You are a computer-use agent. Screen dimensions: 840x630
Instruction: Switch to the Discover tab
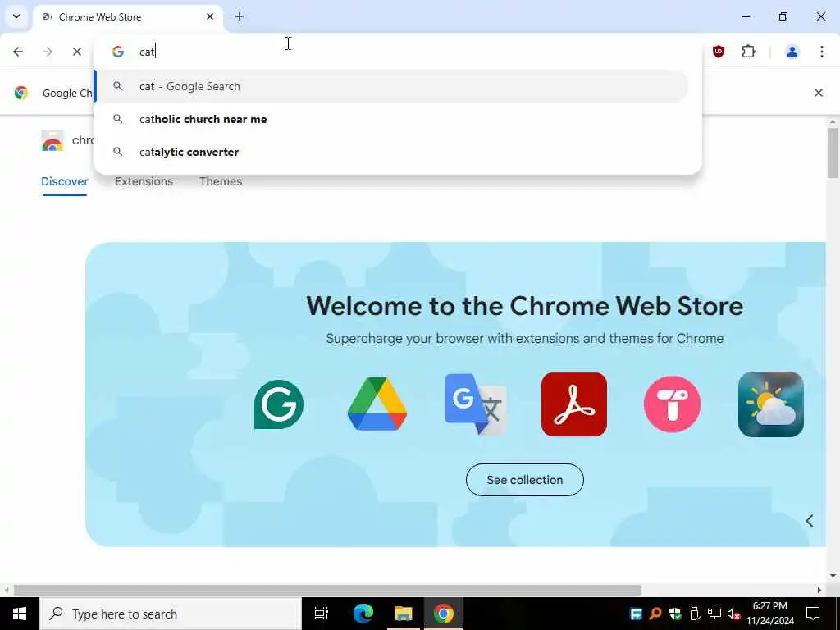tap(64, 181)
